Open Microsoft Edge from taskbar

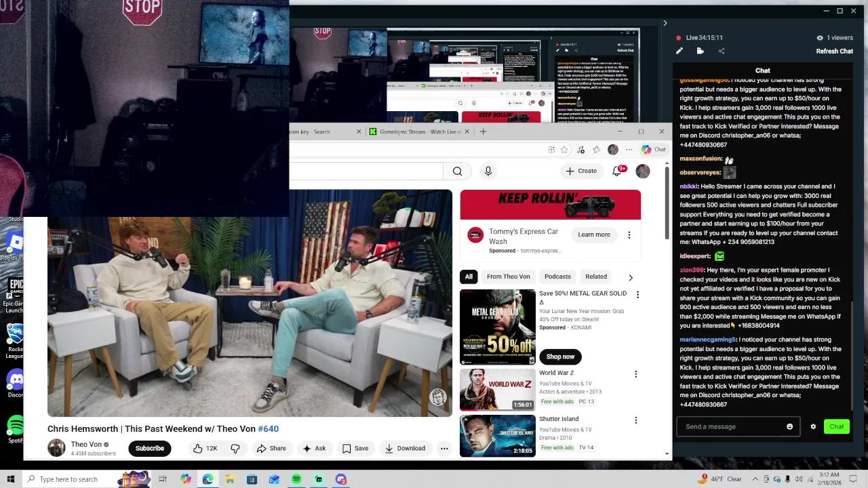point(208,479)
